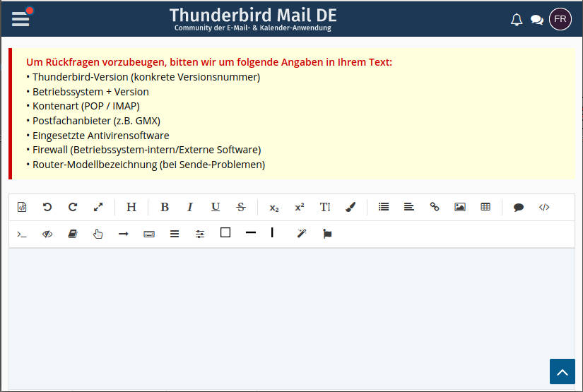Open the conversations chat icon
583x392 pixels.
[x=537, y=20]
